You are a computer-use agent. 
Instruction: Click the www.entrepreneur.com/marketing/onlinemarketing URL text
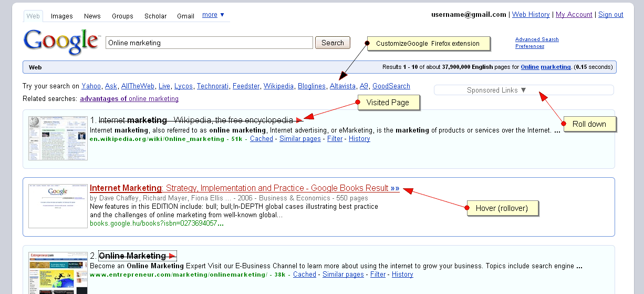coord(179,275)
